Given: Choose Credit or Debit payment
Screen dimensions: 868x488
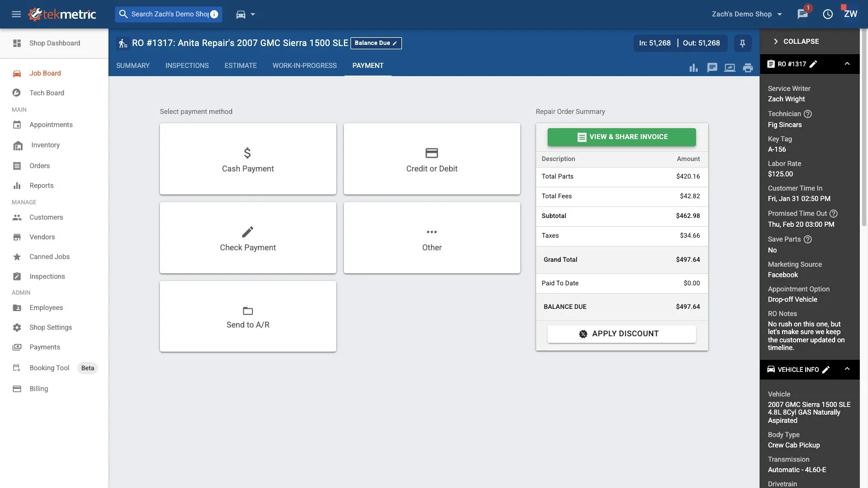Looking at the screenshot, I should click(432, 159).
